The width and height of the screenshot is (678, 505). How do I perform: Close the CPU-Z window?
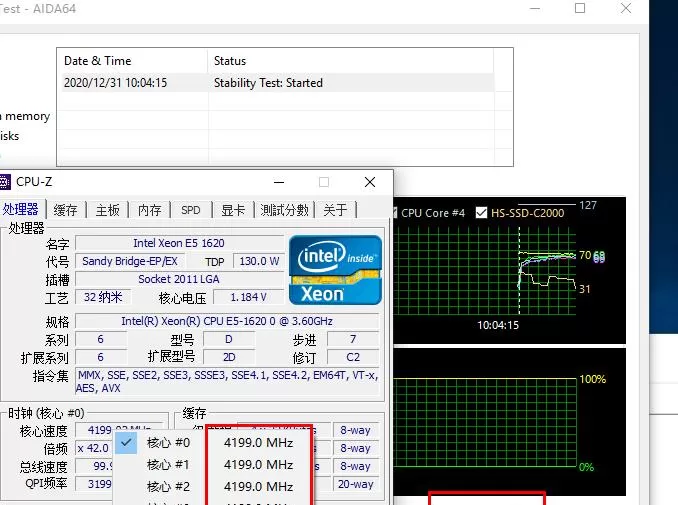370,182
